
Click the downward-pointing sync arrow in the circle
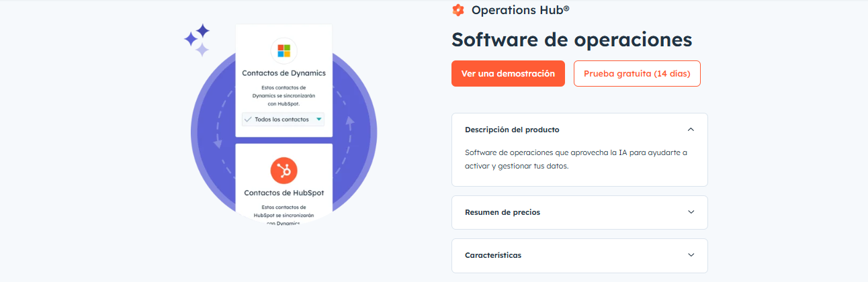(x=218, y=142)
